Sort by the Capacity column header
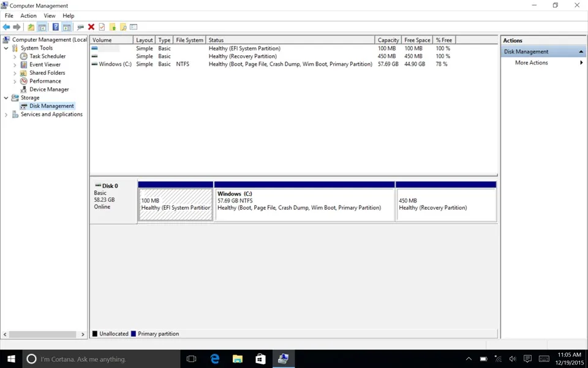This screenshot has height=368, width=588. (x=388, y=40)
